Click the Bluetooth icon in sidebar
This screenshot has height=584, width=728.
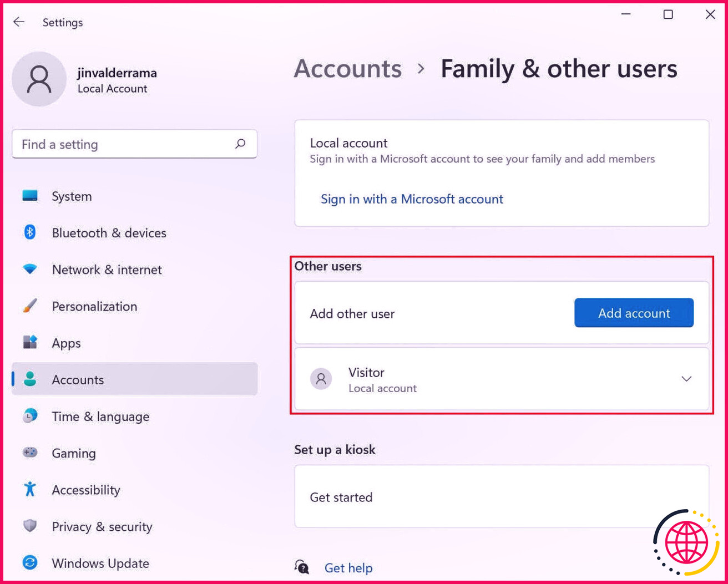(x=30, y=232)
